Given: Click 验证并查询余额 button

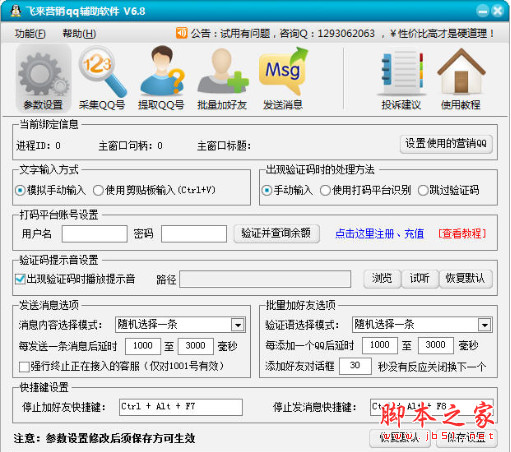Looking at the screenshot, I should pyautogui.click(x=276, y=233).
